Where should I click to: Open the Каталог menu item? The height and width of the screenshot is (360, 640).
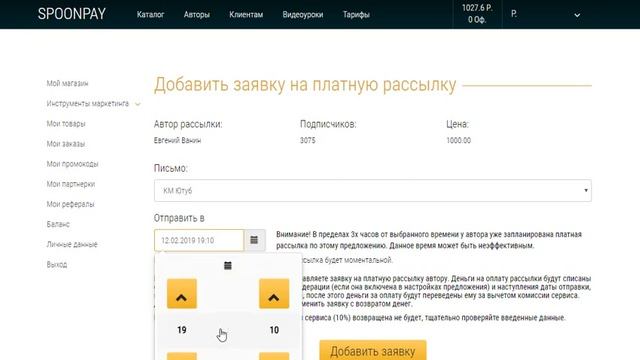point(150,15)
